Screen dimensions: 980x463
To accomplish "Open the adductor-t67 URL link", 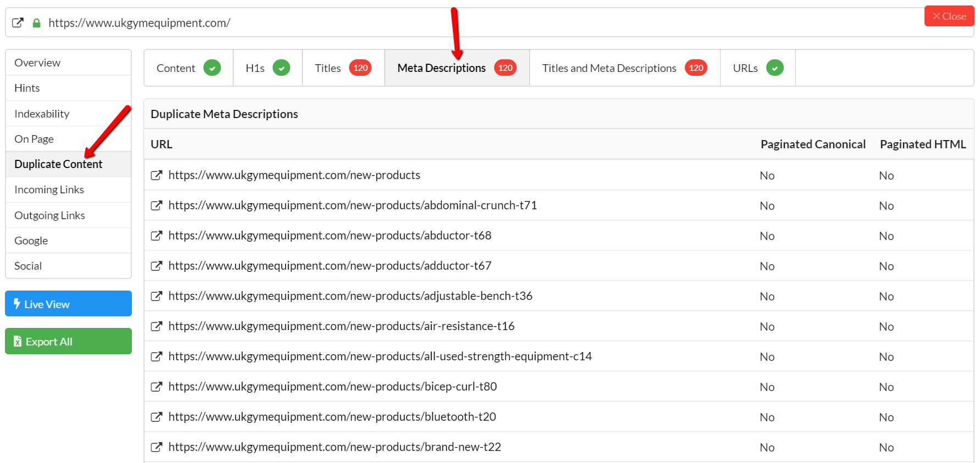I will click(x=330, y=266).
